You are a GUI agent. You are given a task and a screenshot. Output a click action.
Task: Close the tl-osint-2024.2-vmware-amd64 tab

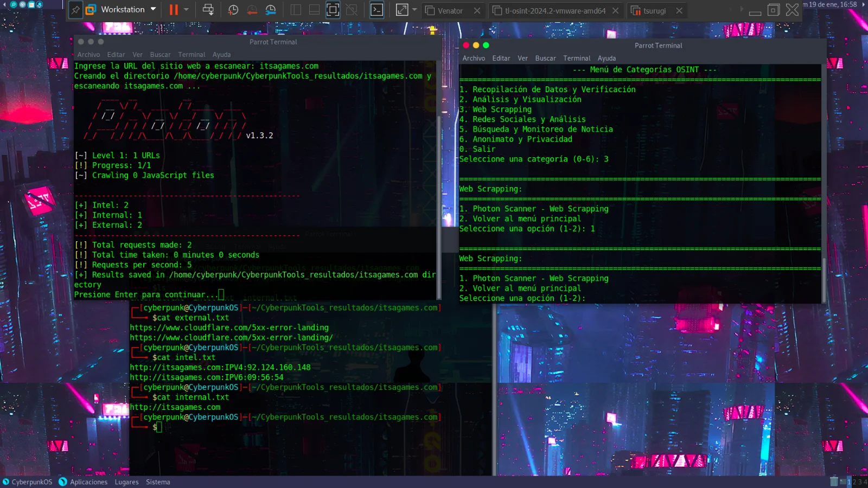coord(615,10)
